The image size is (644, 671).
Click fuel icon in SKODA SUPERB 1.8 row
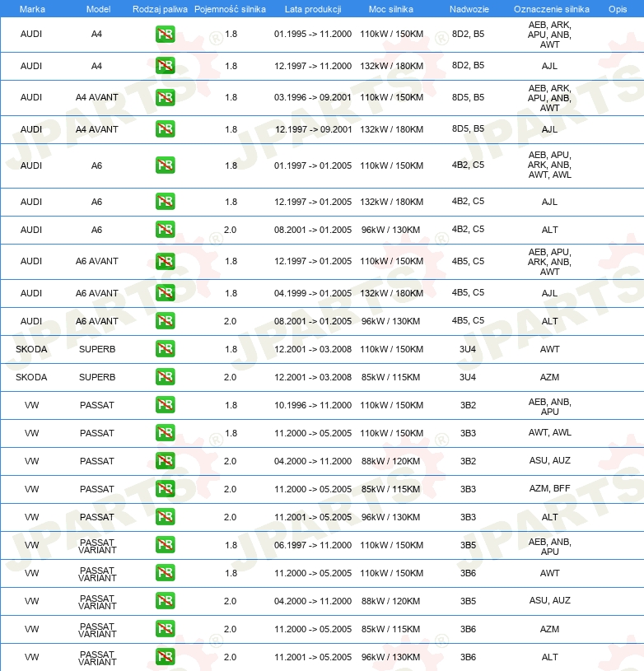(166, 349)
